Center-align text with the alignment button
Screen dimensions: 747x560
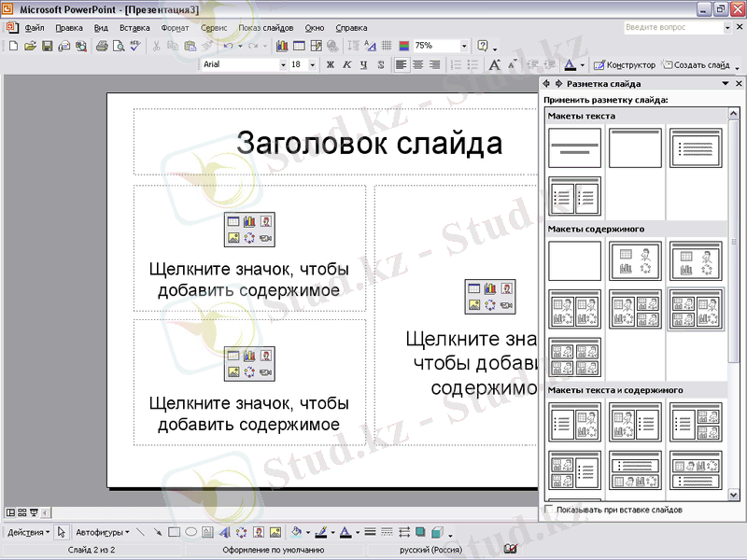(x=417, y=65)
